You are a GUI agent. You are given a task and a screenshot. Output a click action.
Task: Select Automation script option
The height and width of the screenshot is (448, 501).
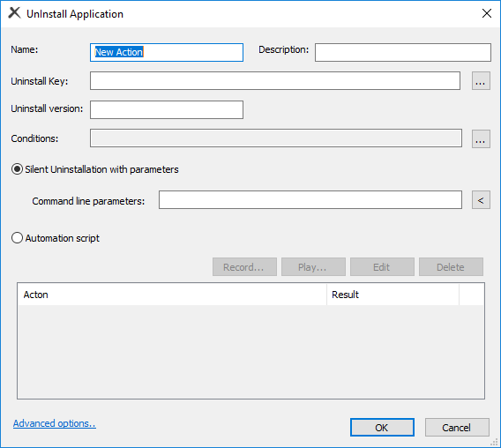(56, 238)
